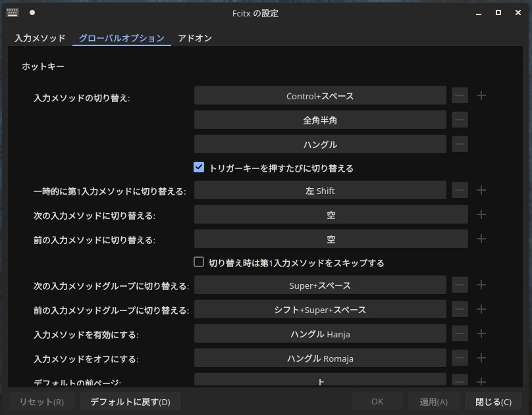Click デフォルトに戻す(D) button
This screenshot has height=415, width=532.
[130, 402]
